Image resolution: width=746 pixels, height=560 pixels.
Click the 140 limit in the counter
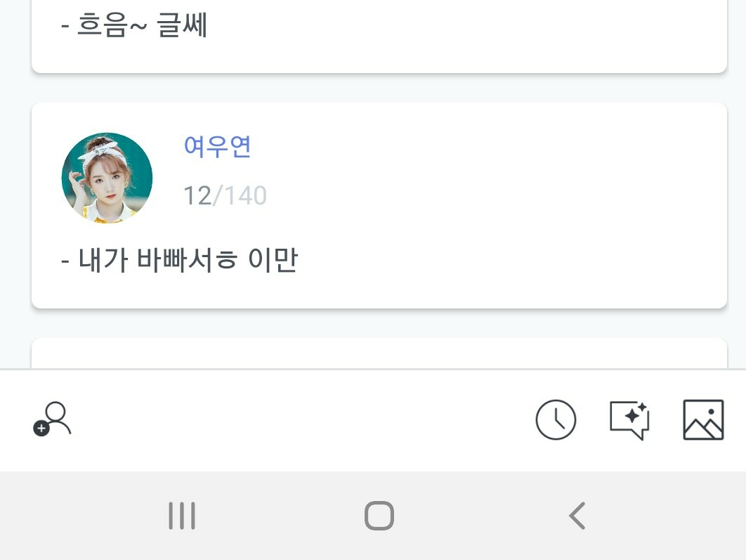(246, 195)
